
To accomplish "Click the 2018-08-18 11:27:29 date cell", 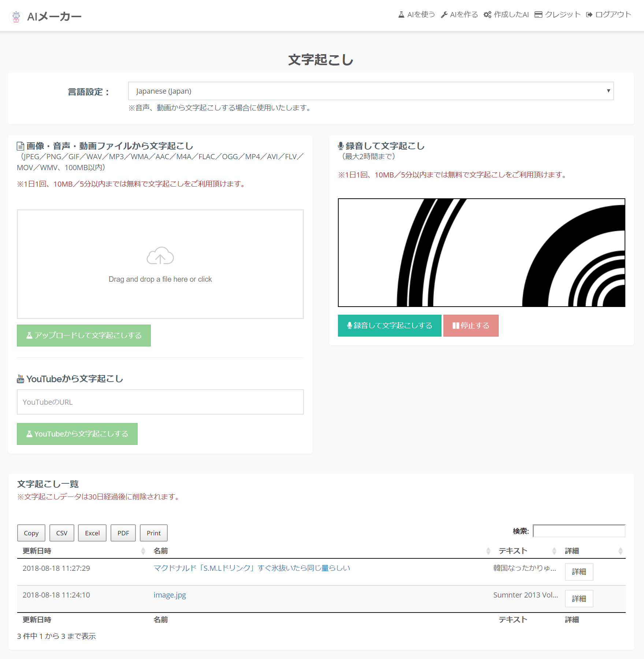I will pyautogui.click(x=56, y=568).
